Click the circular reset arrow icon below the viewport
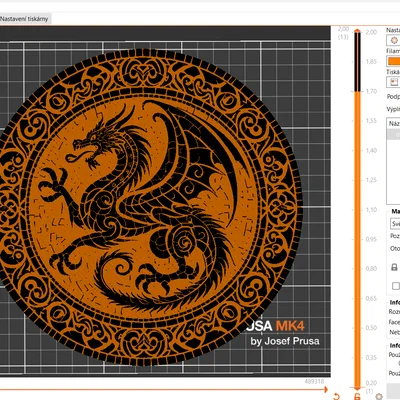 pos(337,396)
